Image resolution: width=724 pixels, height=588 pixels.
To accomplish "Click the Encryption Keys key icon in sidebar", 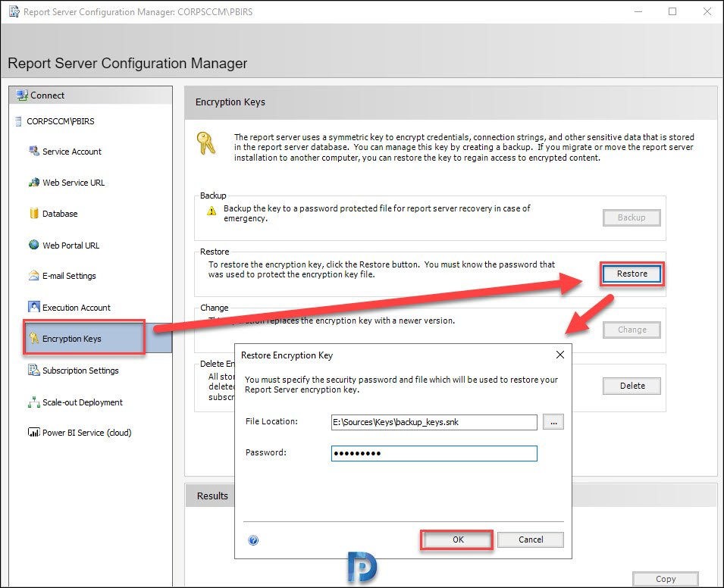I will click(33, 338).
